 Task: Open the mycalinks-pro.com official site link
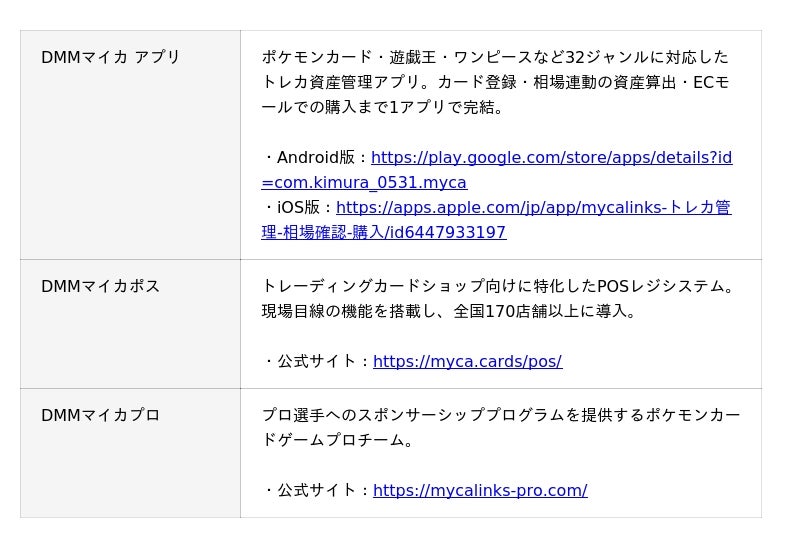pyautogui.click(x=480, y=491)
